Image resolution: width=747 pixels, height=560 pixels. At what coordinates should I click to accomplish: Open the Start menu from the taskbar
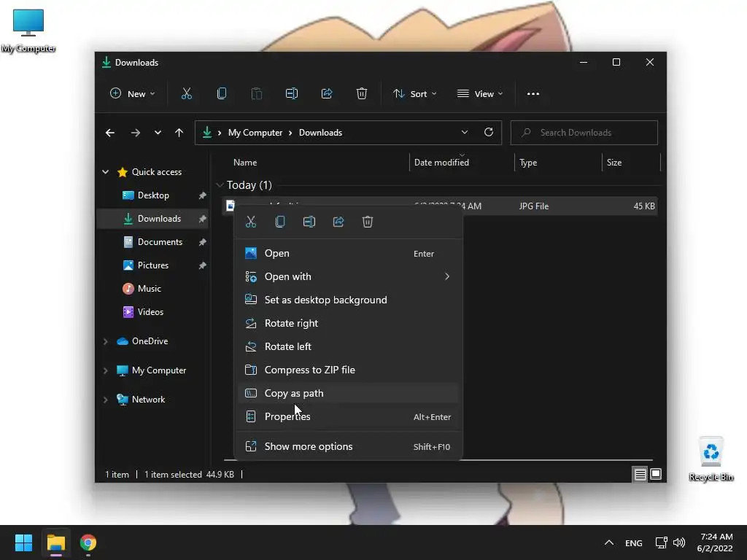coord(23,542)
